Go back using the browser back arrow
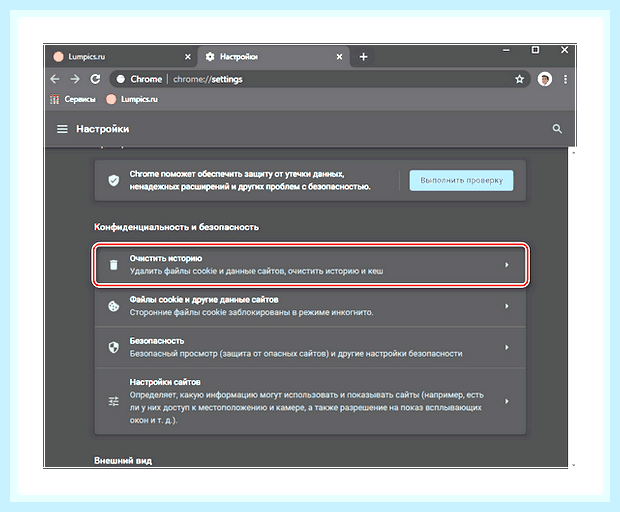 tap(55, 79)
